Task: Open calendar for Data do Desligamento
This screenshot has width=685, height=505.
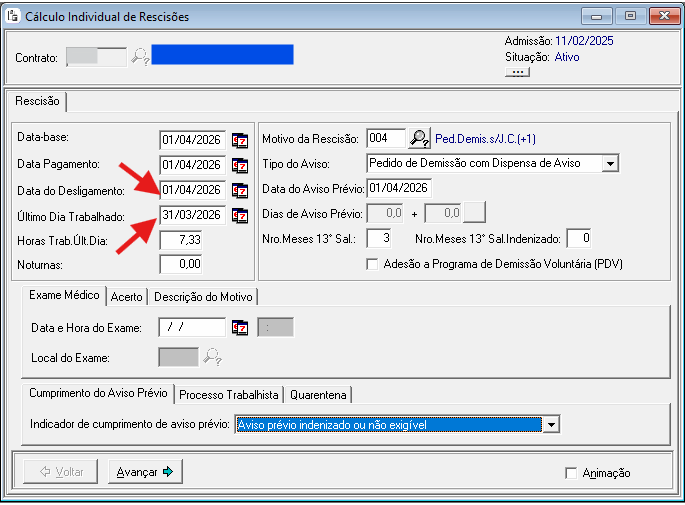Action: coord(240,190)
